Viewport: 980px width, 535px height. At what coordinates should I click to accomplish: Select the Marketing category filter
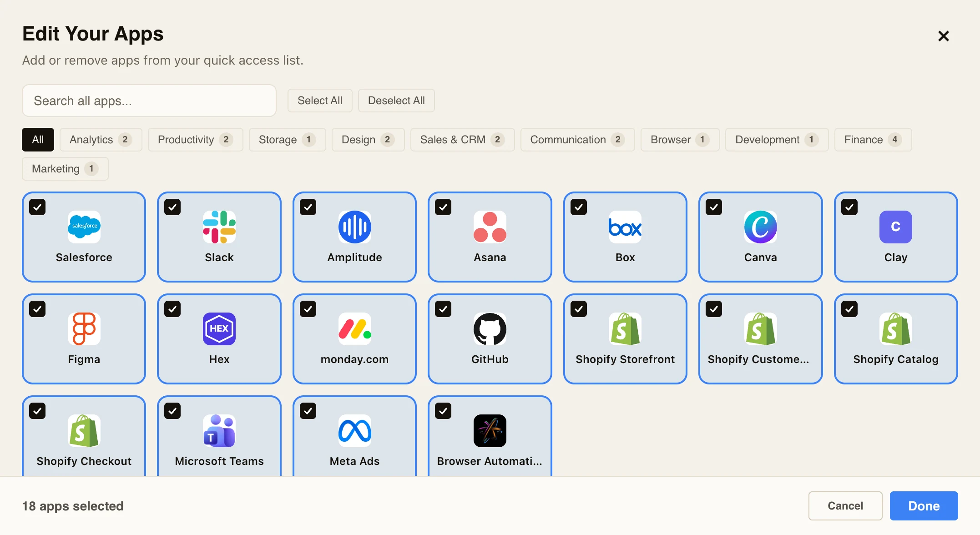(x=65, y=169)
